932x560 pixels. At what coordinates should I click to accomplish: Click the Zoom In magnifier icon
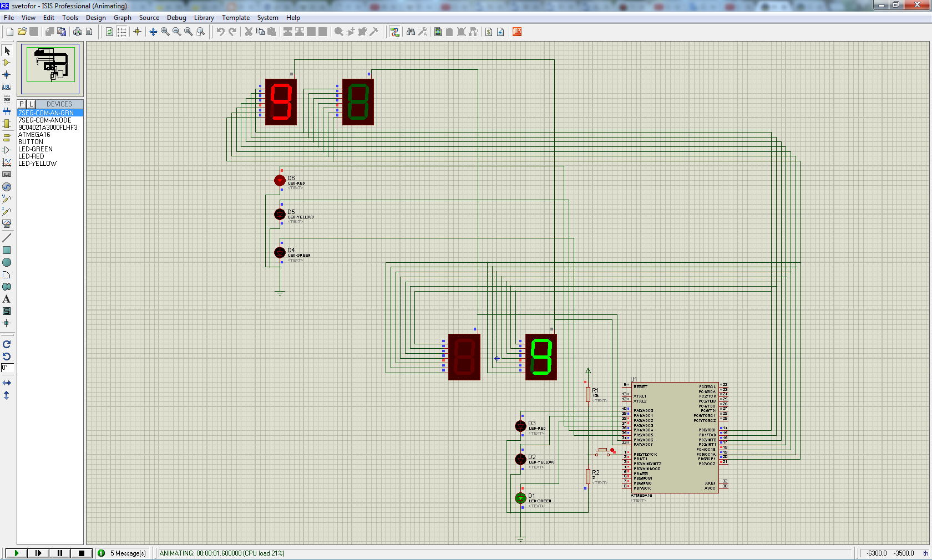click(x=165, y=32)
